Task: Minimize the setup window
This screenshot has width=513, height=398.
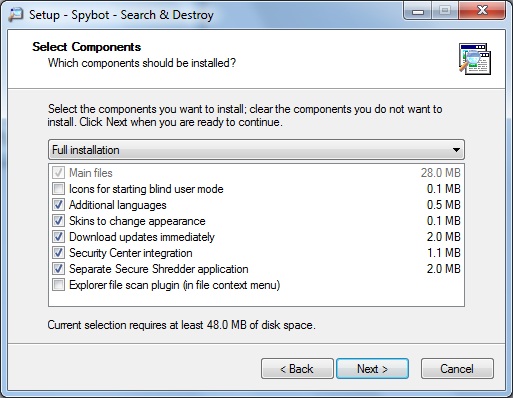Action: 418,11
